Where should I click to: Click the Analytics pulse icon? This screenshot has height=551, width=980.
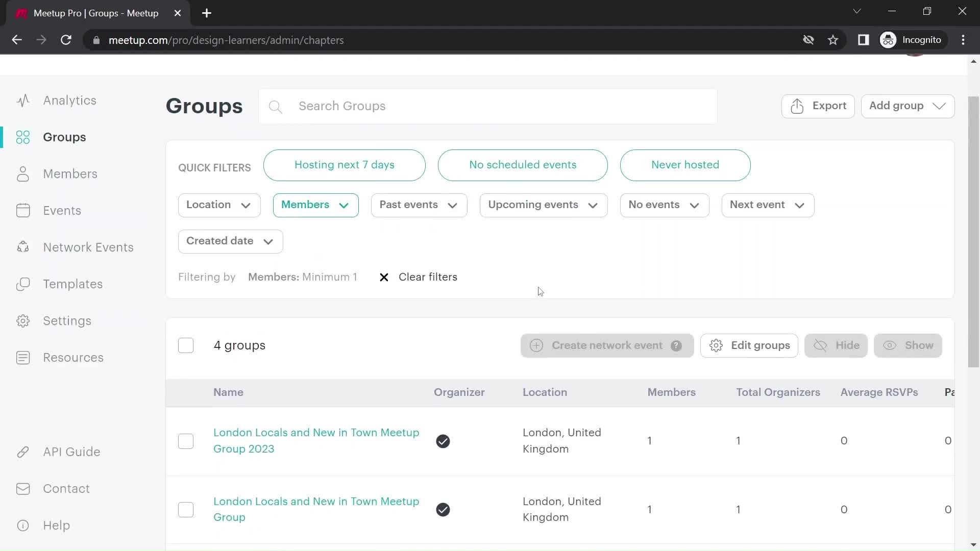[23, 101]
